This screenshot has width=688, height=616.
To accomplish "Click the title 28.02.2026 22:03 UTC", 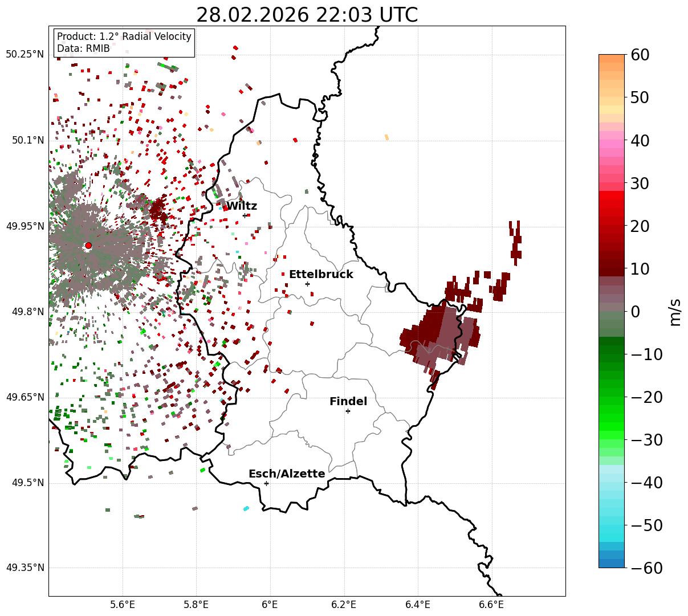I will (307, 15).
